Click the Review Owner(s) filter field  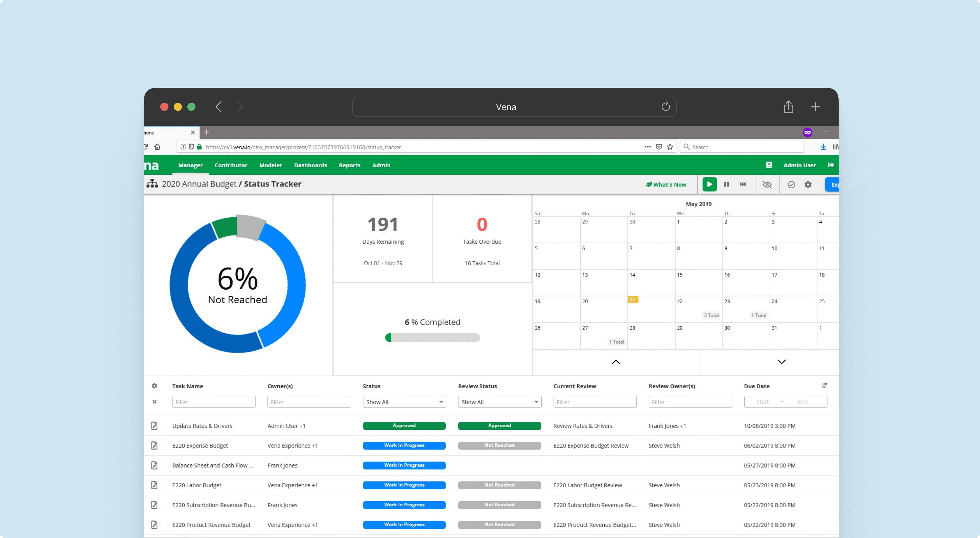click(x=690, y=402)
